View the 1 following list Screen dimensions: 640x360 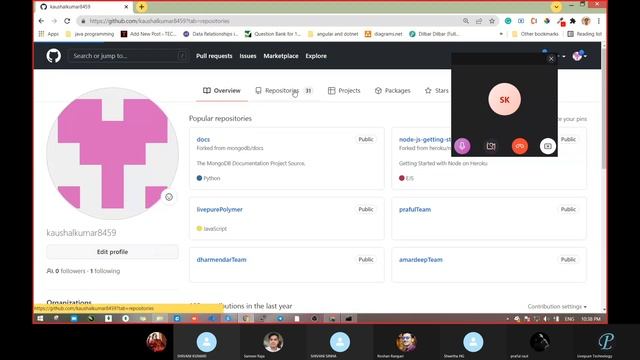(105, 271)
